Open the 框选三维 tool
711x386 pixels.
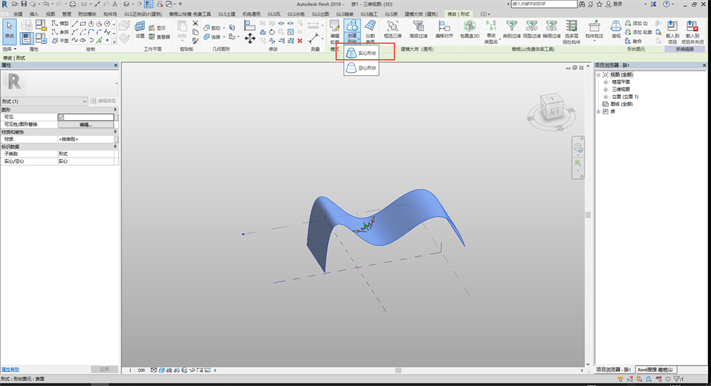pyautogui.click(x=392, y=30)
